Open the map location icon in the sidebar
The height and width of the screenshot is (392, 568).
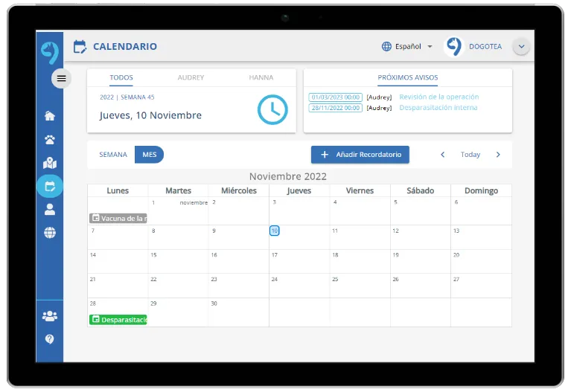click(x=50, y=163)
